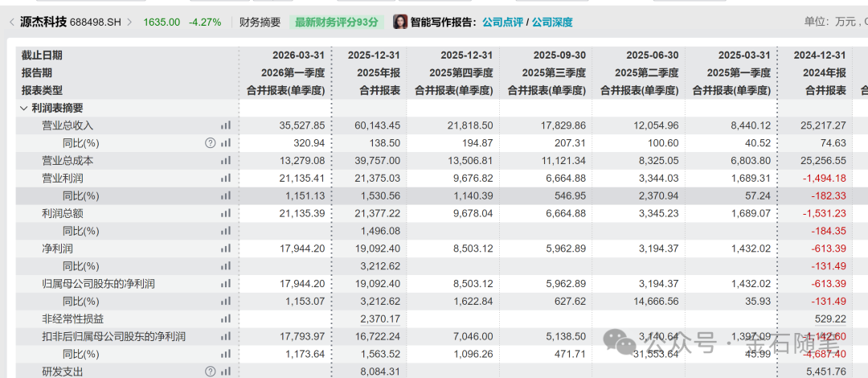The image size is (868, 378).
Task: Click deducted profit cell 17,793.97
Action: pyautogui.click(x=303, y=336)
